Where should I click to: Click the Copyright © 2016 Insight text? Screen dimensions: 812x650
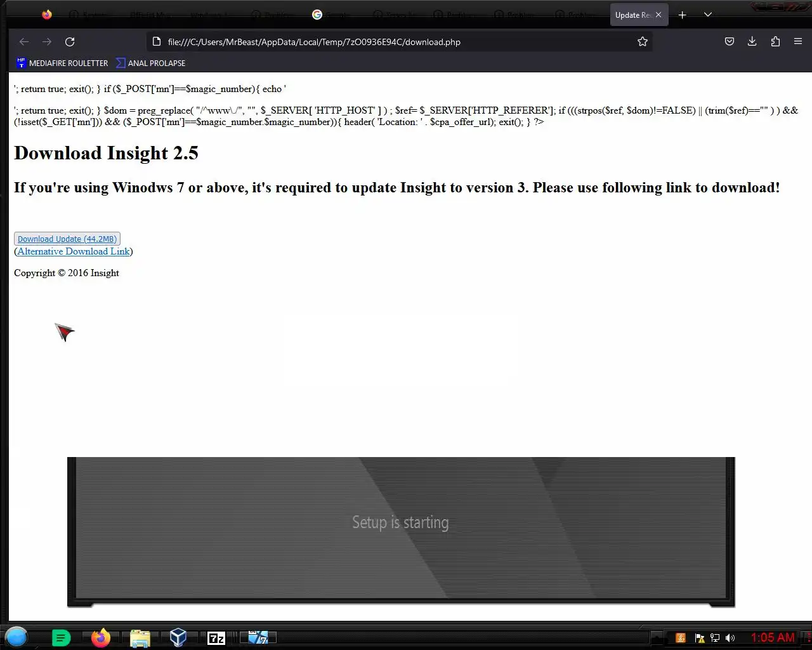click(67, 273)
